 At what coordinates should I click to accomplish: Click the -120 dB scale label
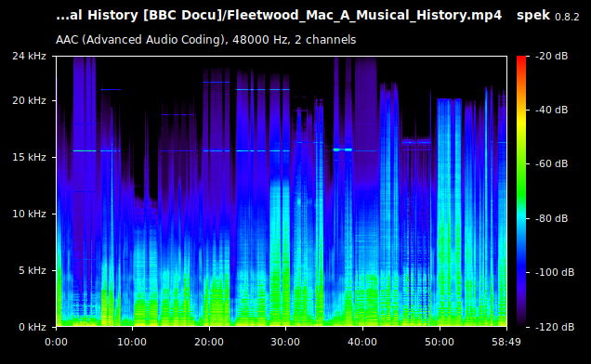[555, 327]
